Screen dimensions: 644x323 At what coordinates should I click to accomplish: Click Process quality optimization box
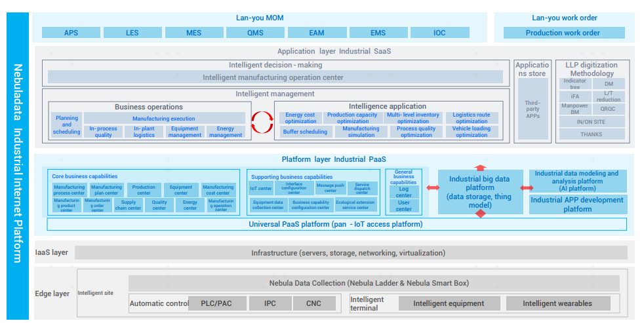[416, 132]
